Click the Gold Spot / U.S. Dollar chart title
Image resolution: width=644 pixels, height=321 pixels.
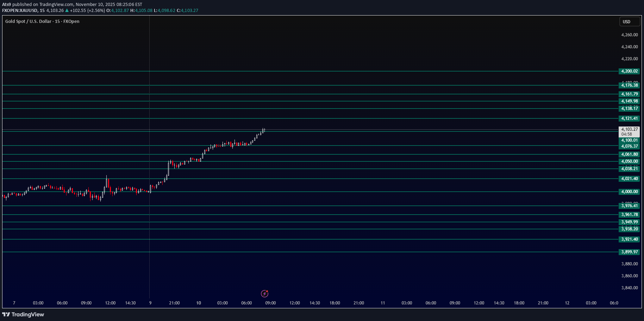click(42, 21)
